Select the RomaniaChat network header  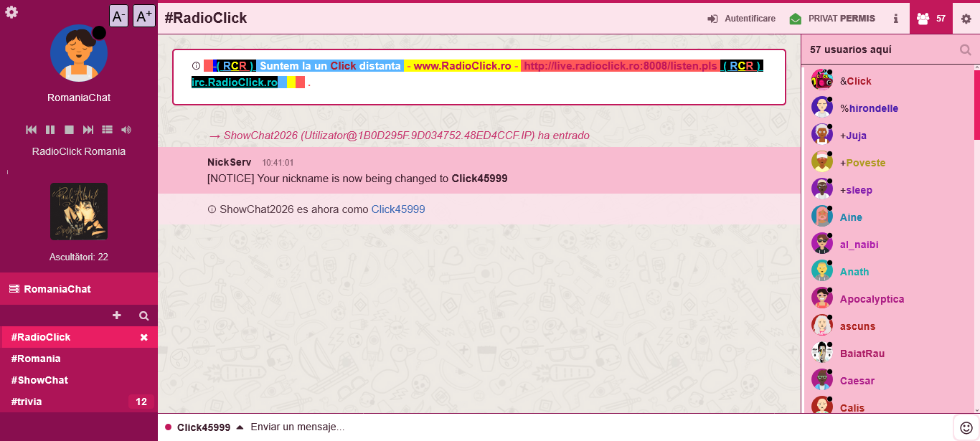[79, 289]
